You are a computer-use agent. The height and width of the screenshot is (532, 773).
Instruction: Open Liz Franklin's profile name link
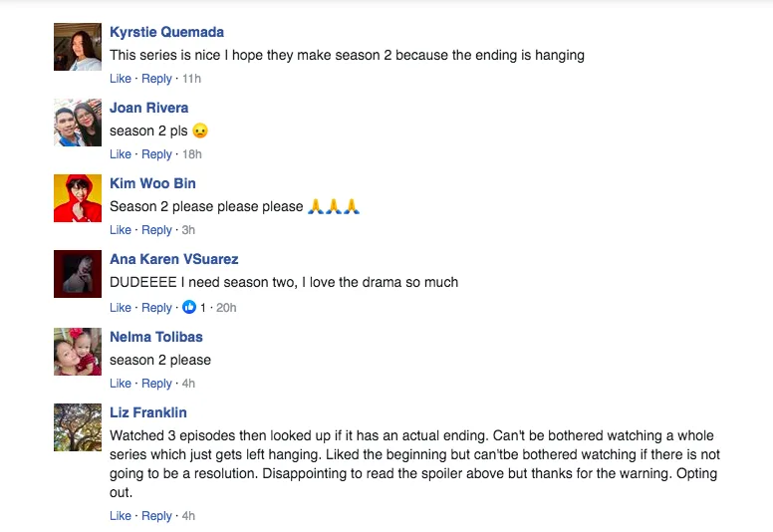pyautogui.click(x=148, y=412)
